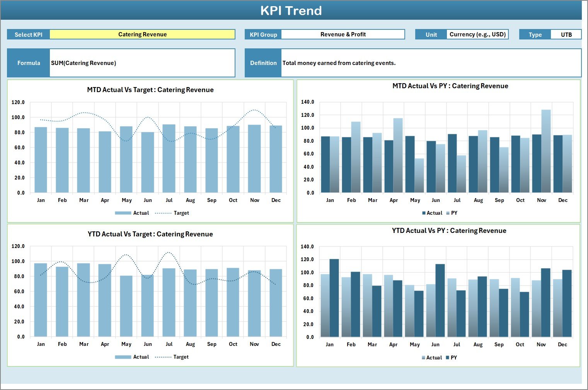Click the Formula field SUM(Catering Revenue)
This screenshot has height=390, width=588.
click(x=142, y=63)
